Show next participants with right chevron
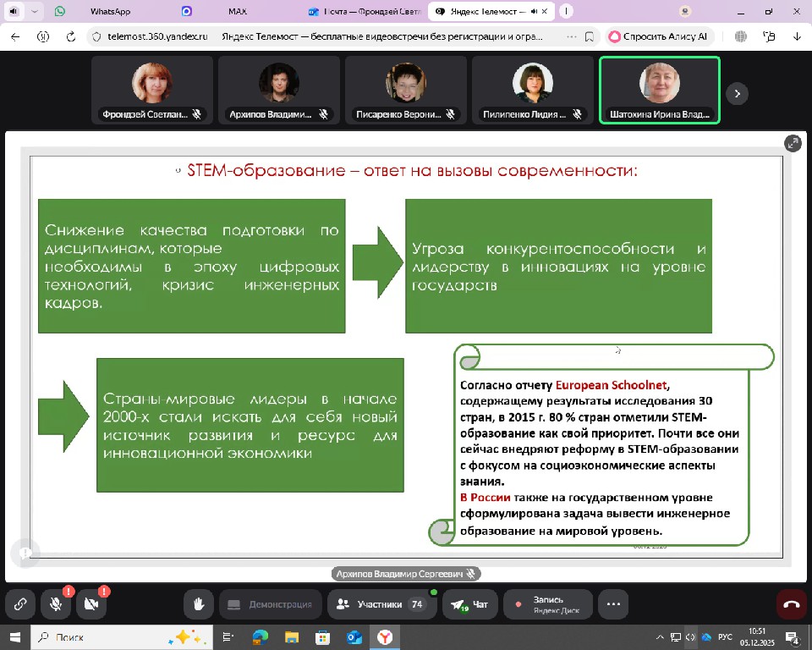 (x=737, y=94)
